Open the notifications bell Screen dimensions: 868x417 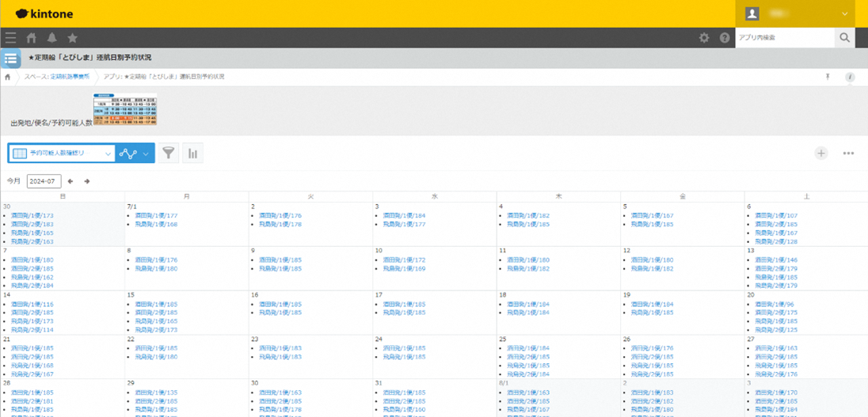52,38
